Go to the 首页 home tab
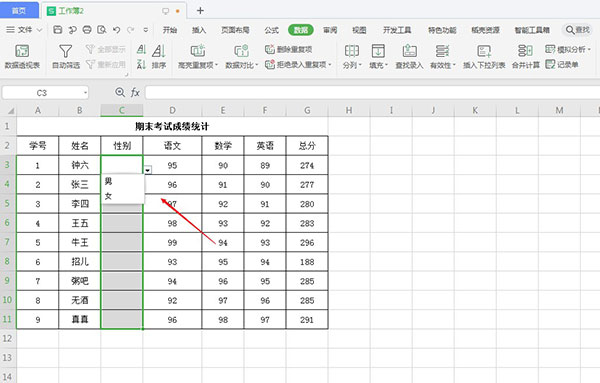This screenshot has width=600, height=383. coord(19,11)
